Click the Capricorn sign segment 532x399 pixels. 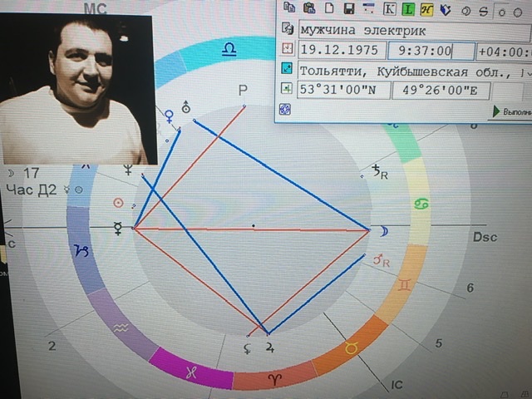(81, 251)
